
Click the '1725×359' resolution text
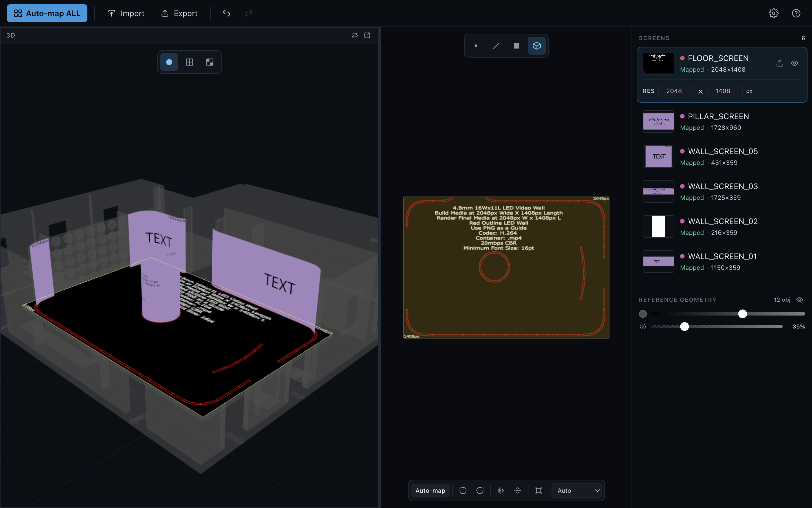(x=726, y=198)
